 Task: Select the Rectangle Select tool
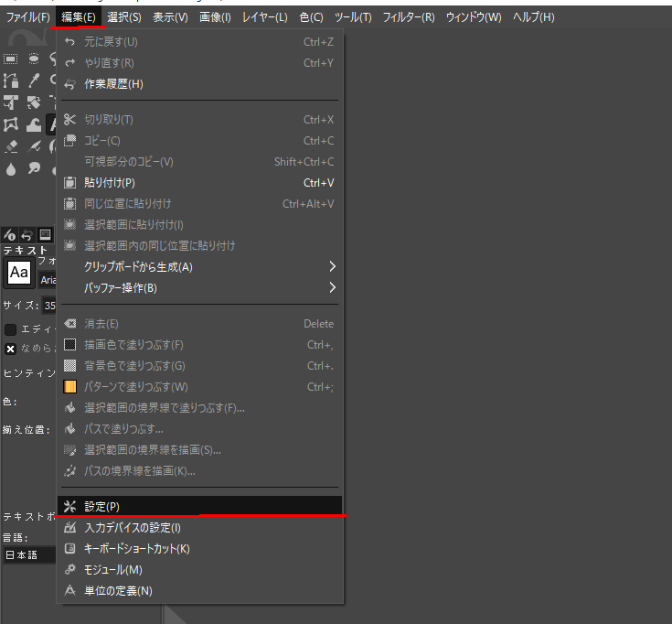coord(11,59)
